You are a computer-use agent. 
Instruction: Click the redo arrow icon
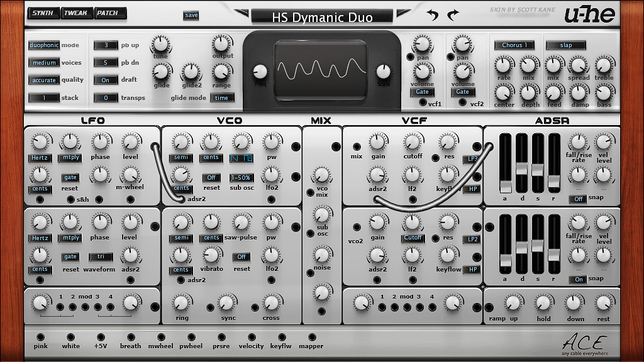click(x=453, y=15)
